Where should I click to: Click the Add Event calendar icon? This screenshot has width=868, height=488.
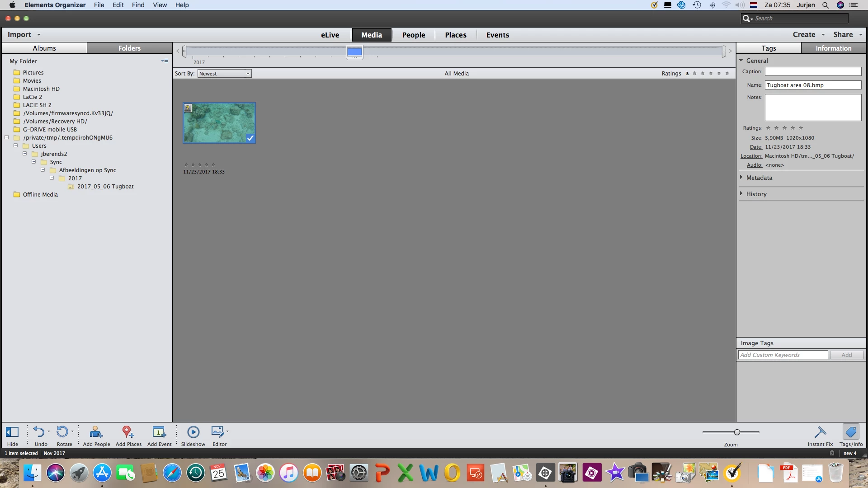[159, 432]
